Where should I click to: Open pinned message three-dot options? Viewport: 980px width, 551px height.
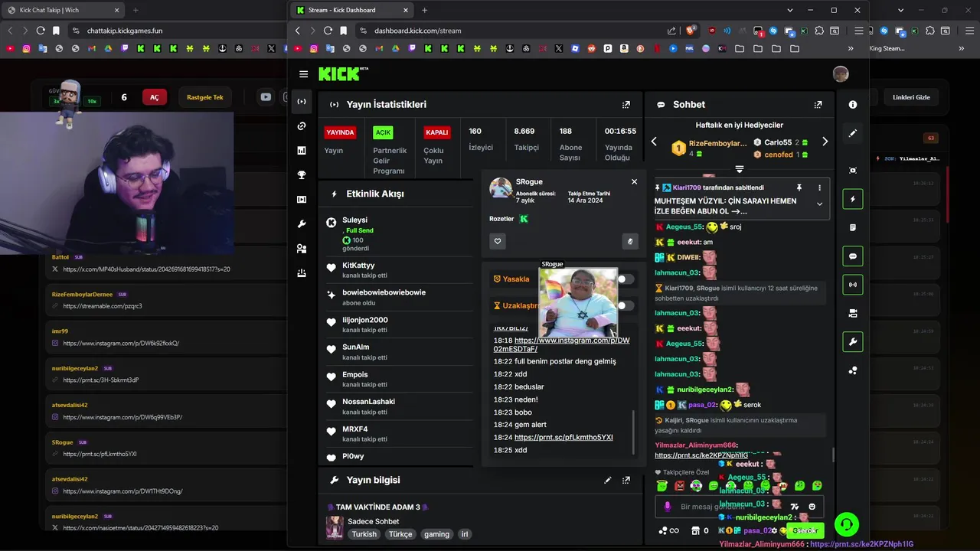pos(819,187)
